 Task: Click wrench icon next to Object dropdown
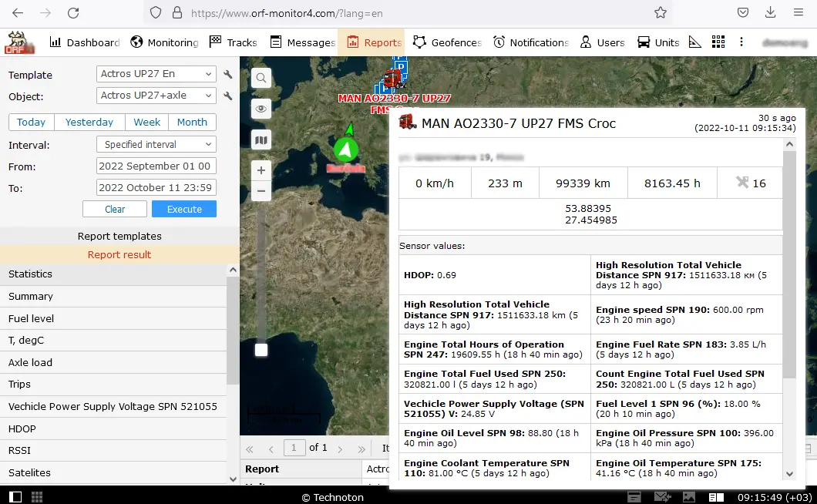(x=228, y=96)
